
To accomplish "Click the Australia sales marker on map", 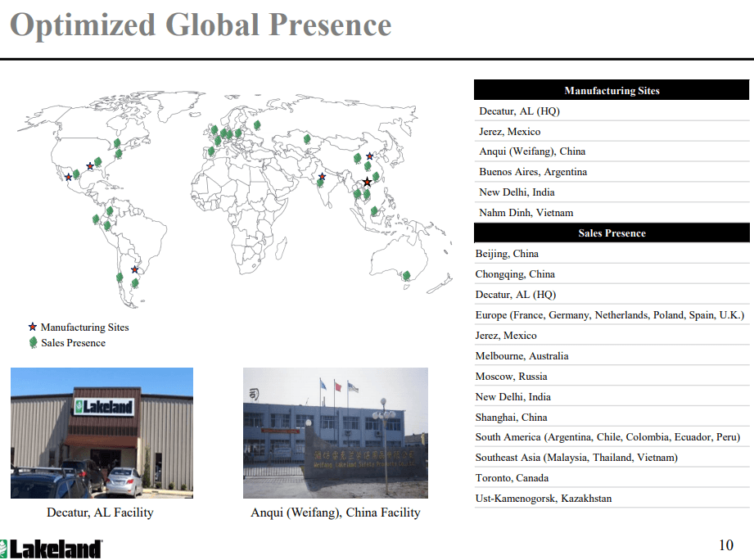I will (x=406, y=275).
